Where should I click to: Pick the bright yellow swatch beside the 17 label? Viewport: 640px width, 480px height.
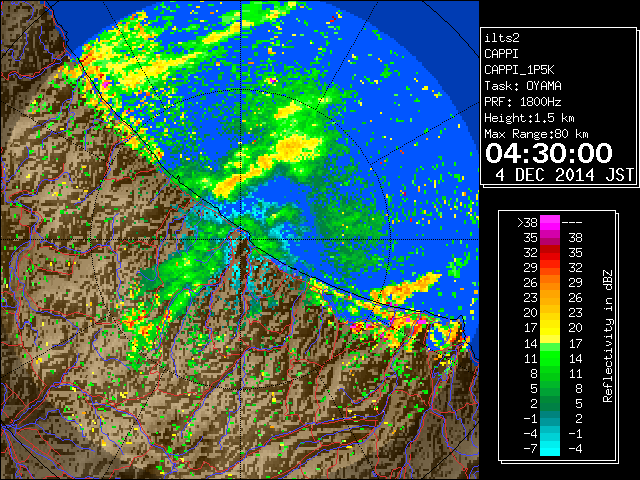point(550,328)
